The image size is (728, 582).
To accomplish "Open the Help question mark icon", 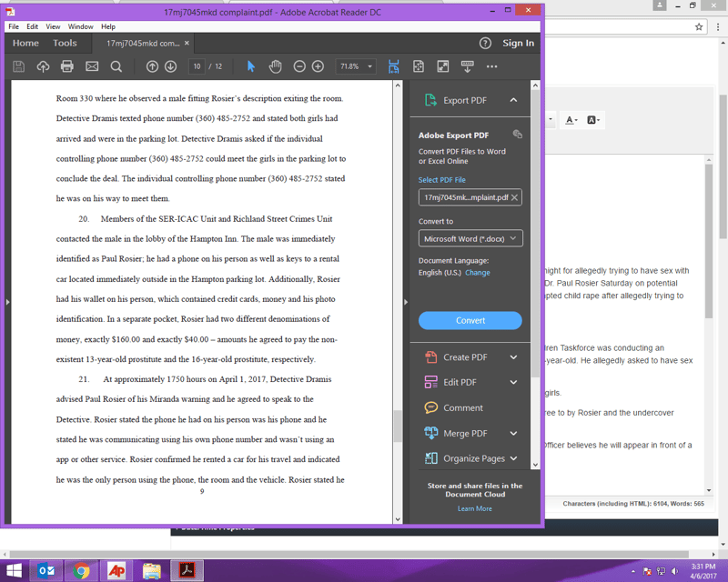I will coord(485,43).
